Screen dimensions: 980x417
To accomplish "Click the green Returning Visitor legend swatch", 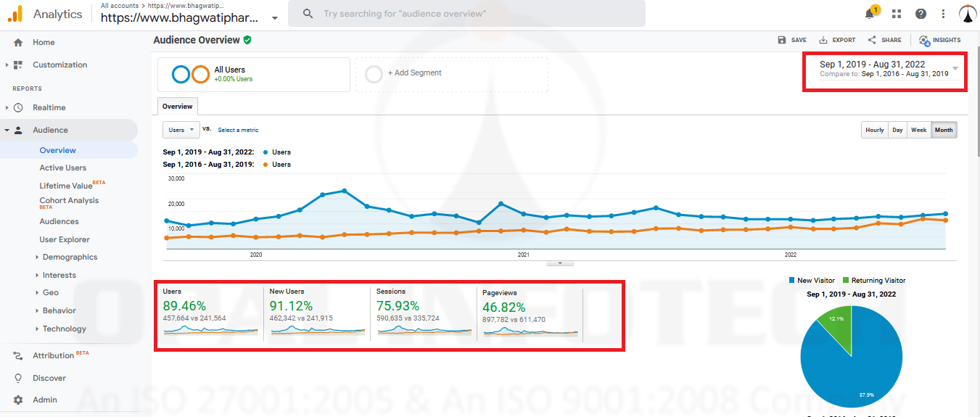I will (846, 280).
